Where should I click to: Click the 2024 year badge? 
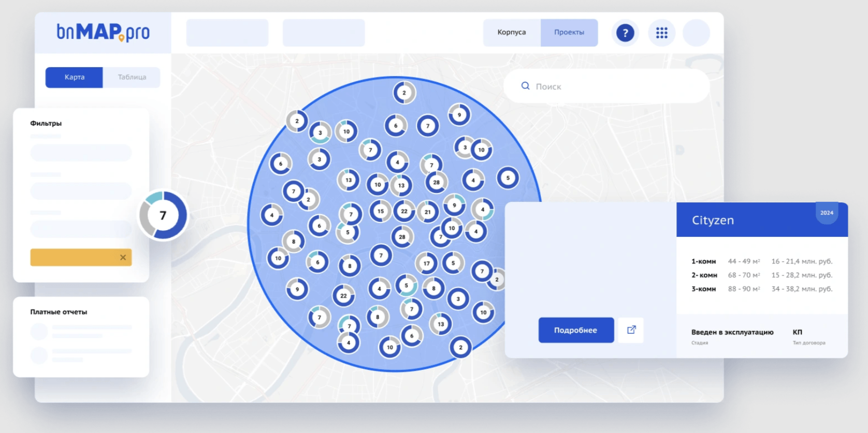click(x=827, y=213)
